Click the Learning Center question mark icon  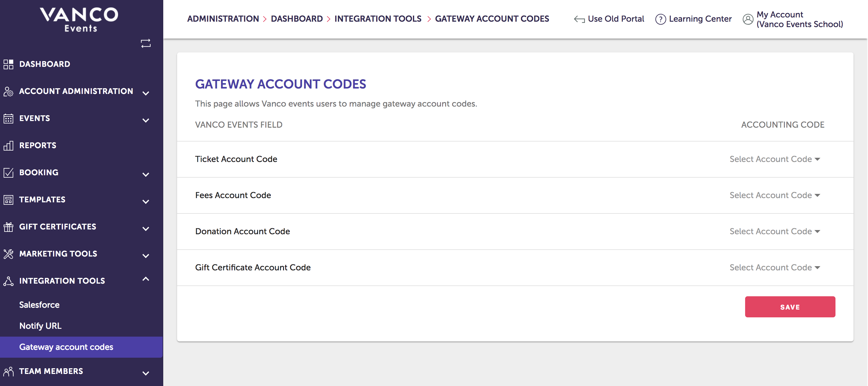click(x=660, y=19)
